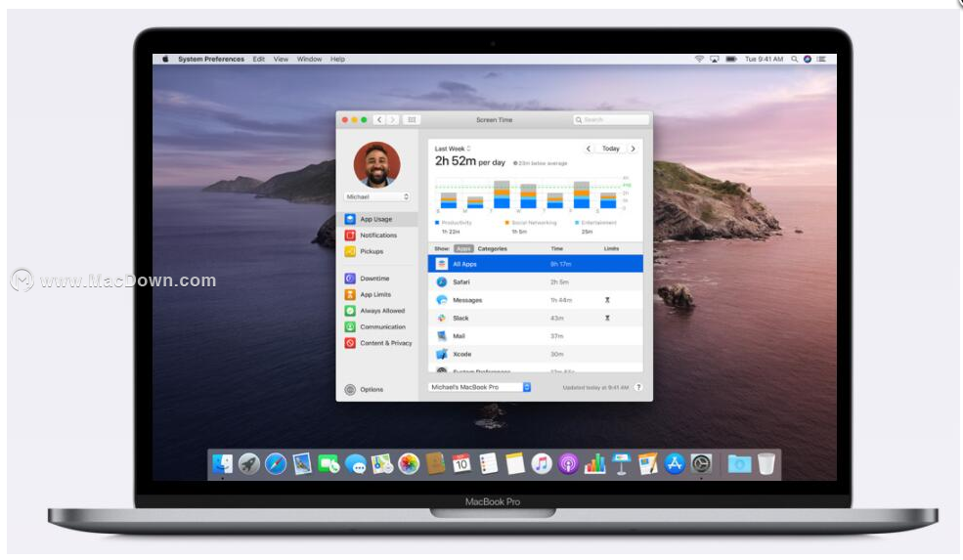The image size is (963, 560).
Task: Open Maps from the Dock
Action: click(x=382, y=464)
